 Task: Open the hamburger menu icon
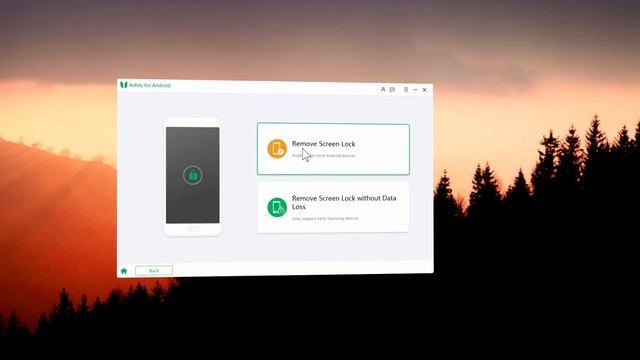click(x=406, y=89)
